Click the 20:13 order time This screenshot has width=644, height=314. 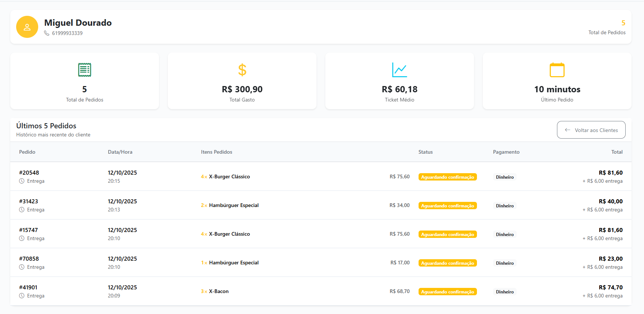[x=114, y=210]
